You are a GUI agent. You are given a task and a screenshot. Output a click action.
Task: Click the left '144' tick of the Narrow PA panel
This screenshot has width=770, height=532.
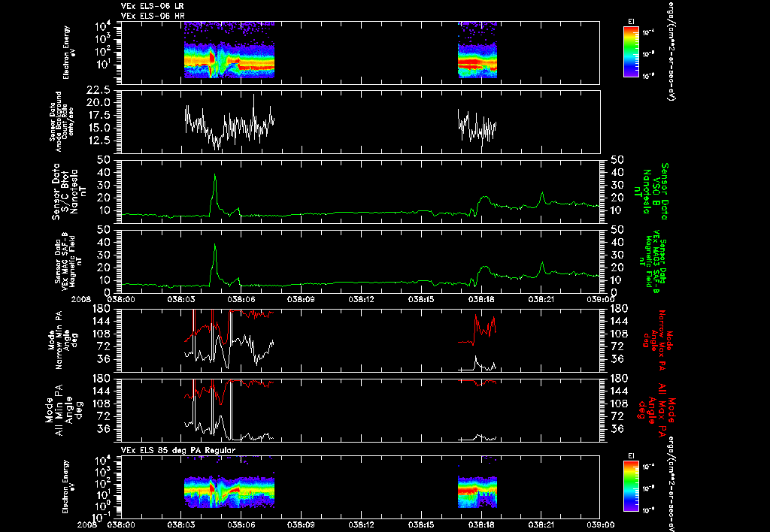[102, 321]
